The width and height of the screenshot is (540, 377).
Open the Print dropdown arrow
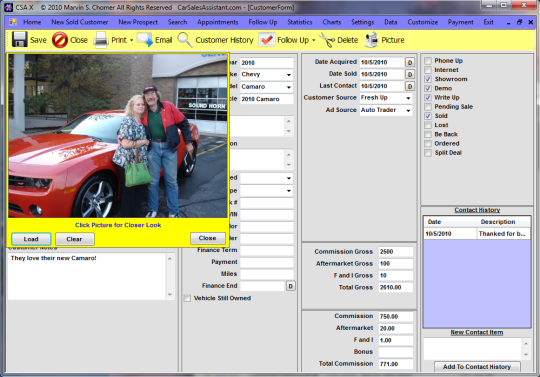click(131, 40)
